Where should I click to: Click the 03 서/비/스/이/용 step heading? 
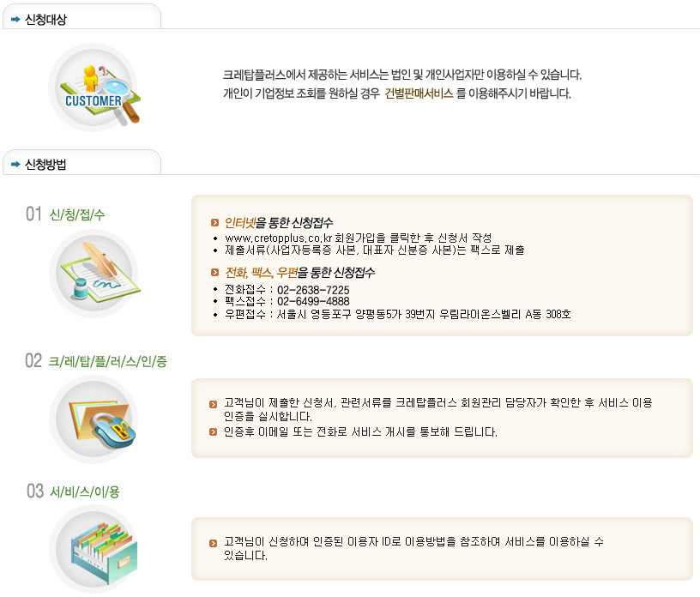coord(73,491)
